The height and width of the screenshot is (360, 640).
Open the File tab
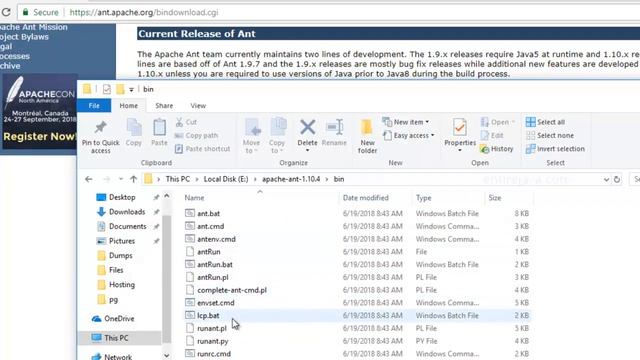[x=94, y=106]
